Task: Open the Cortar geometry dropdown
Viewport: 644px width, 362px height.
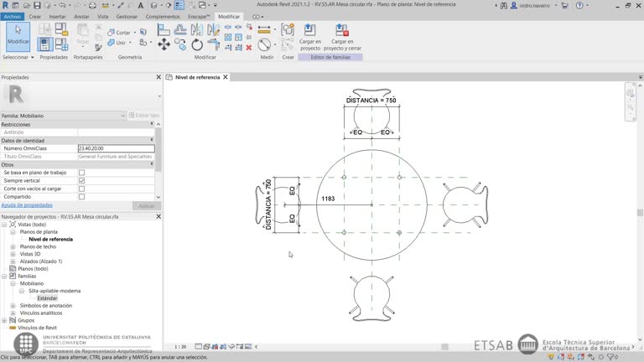Action: coord(132,32)
